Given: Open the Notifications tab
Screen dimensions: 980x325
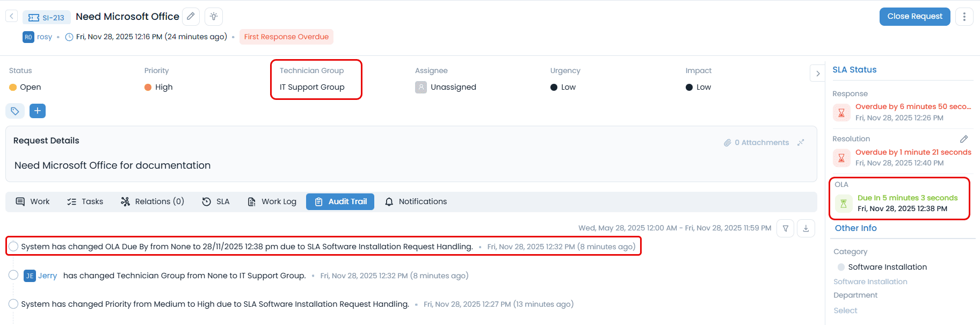Looking at the screenshot, I should pos(416,201).
